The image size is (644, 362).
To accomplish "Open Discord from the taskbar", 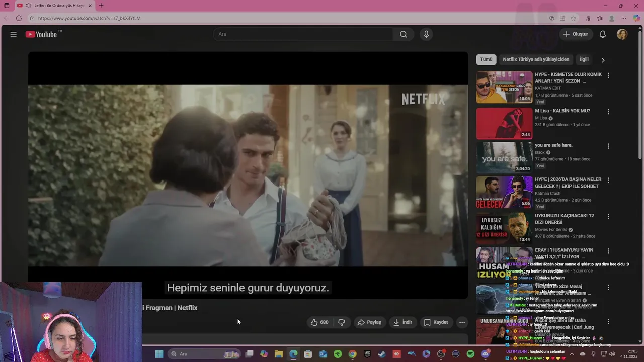I will click(485, 354).
